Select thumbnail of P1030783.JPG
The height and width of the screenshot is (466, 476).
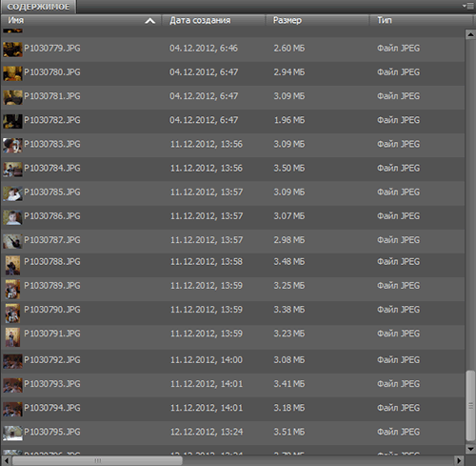point(12,145)
